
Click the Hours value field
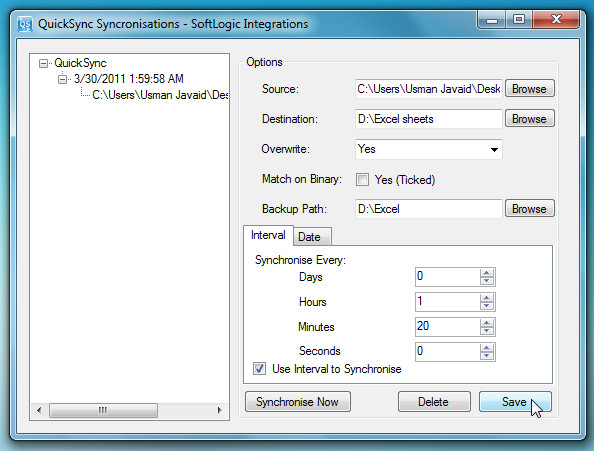pyautogui.click(x=447, y=302)
